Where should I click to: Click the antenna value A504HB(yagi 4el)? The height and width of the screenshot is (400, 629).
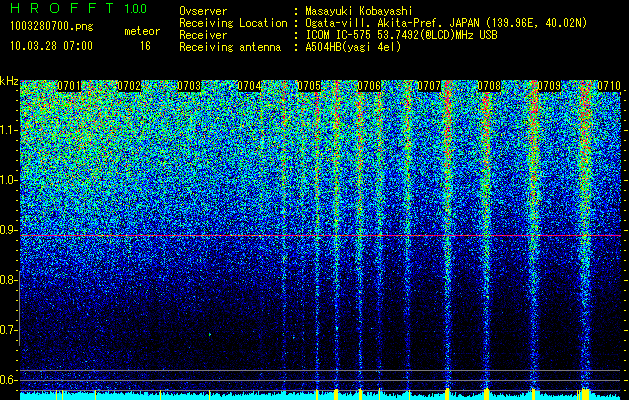(x=353, y=47)
